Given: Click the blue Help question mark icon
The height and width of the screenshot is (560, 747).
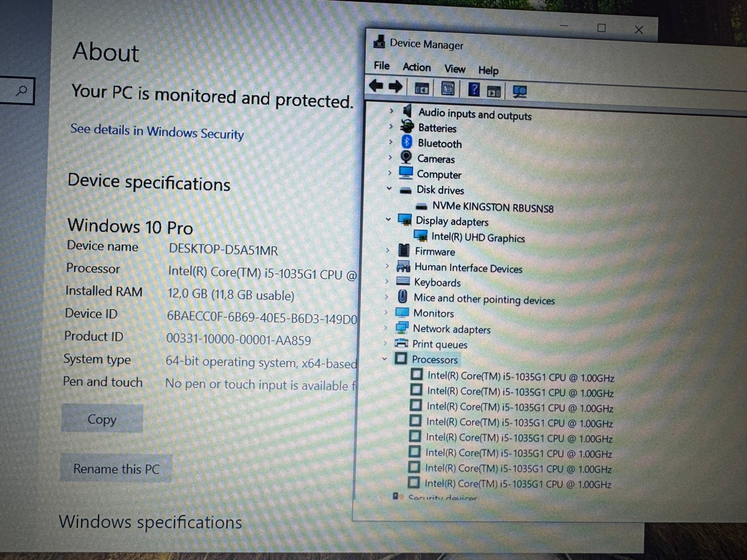Looking at the screenshot, I should pos(474,89).
